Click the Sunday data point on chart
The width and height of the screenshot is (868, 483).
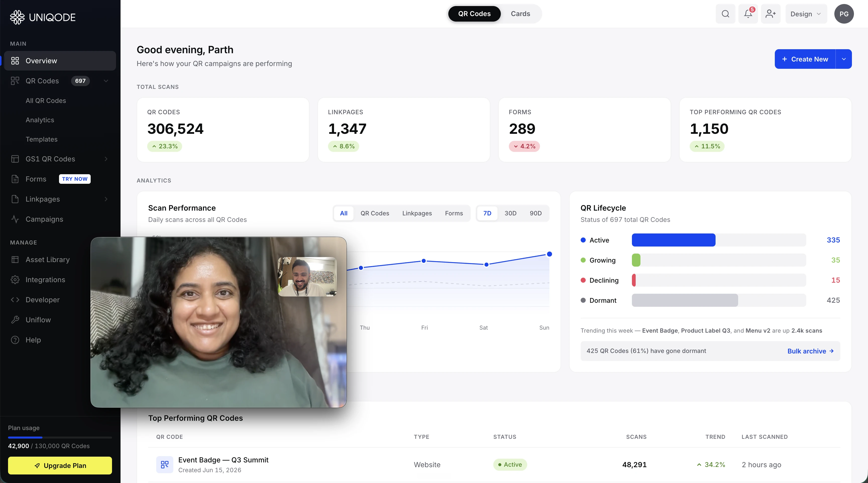click(x=549, y=254)
